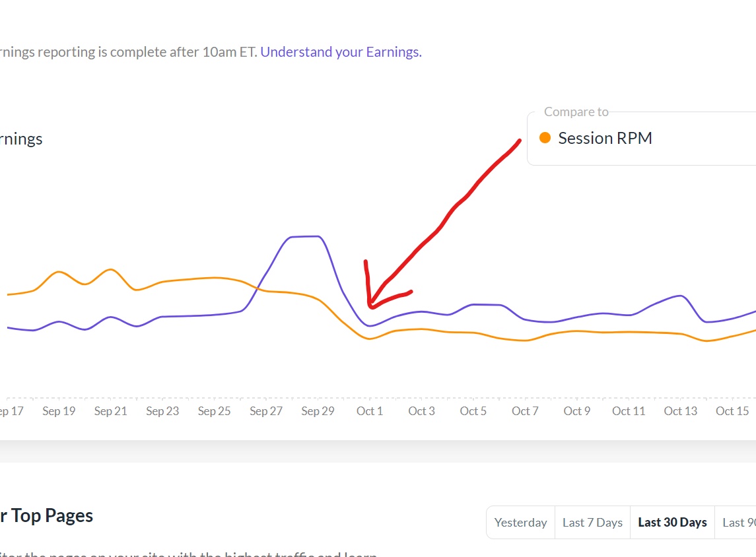This screenshot has width=756, height=557.
Task: Choose the Last 30 Days tab
Action: tap(672, 523)
